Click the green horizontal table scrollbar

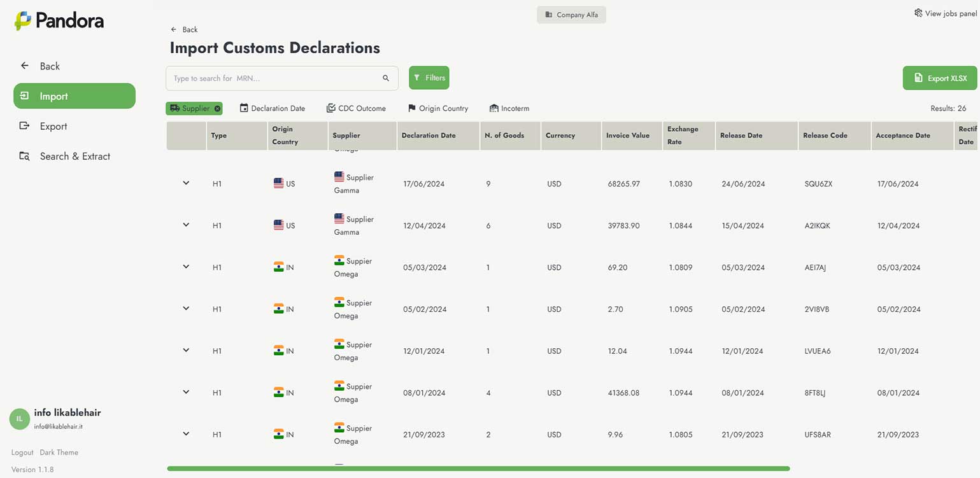point(478,468)
